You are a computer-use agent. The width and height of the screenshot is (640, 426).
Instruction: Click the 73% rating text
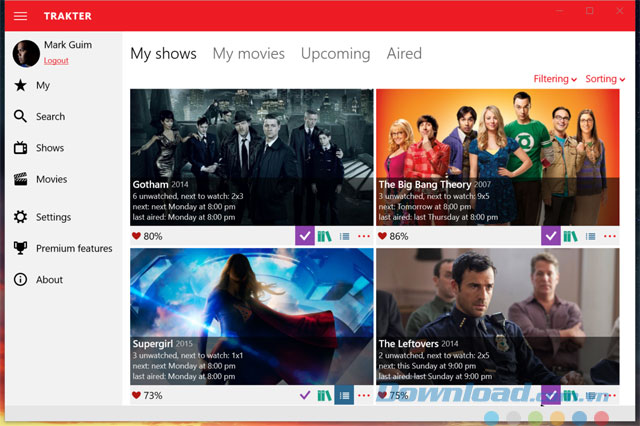[x=153, y=395]
